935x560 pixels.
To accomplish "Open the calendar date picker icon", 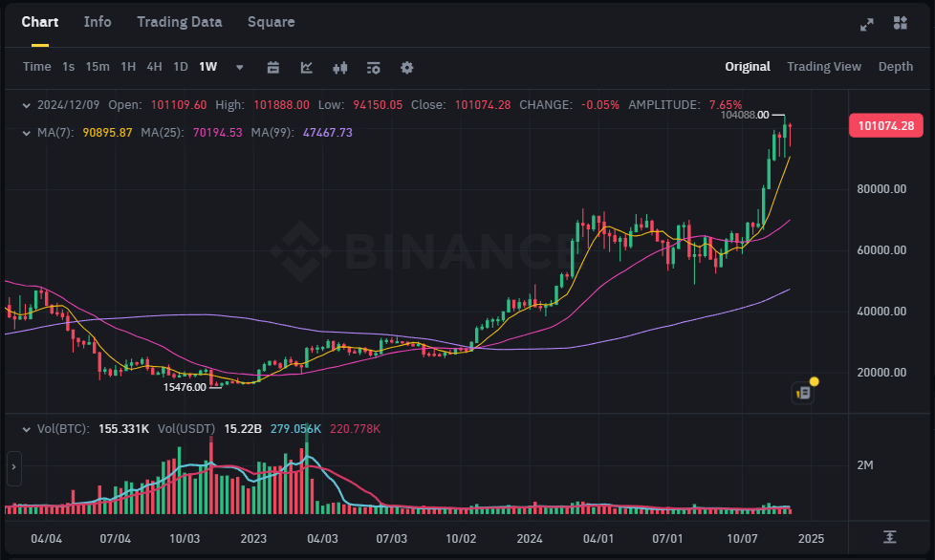I will [x=273, y=67].
